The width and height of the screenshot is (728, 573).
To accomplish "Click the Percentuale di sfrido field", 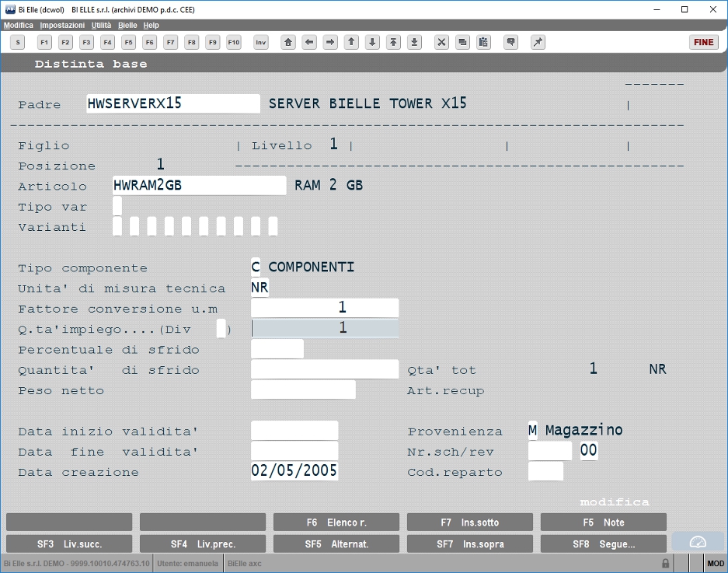I will coord(277,348).
